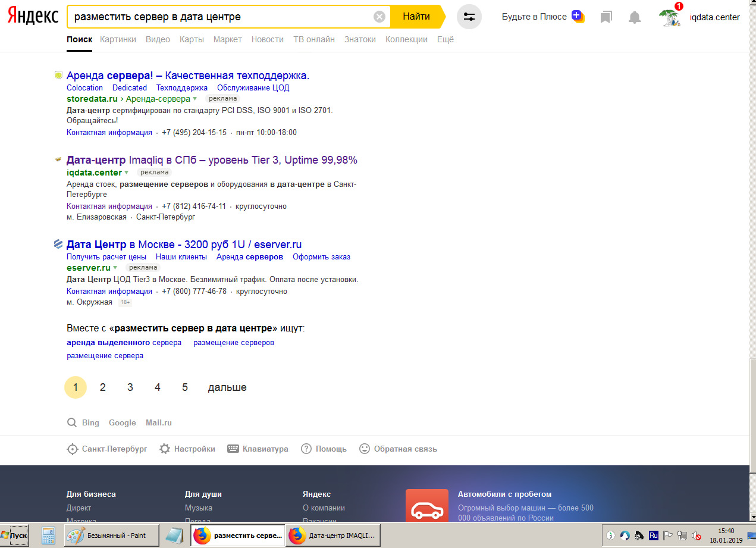The width and height of the screenshot is (756, 548).
Task: Open the notifications bell
Action: pyautogui.click(x=635, y=17)
